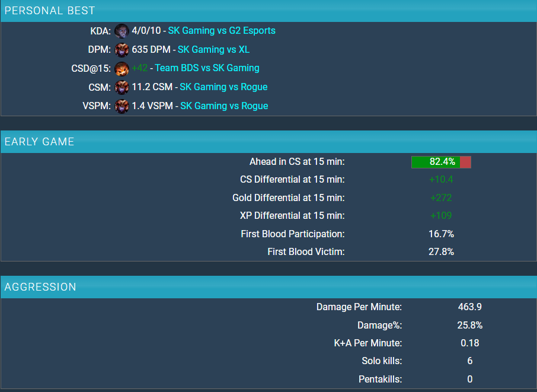Click the champion icon in CSD@15 row

tap(122, 69)
